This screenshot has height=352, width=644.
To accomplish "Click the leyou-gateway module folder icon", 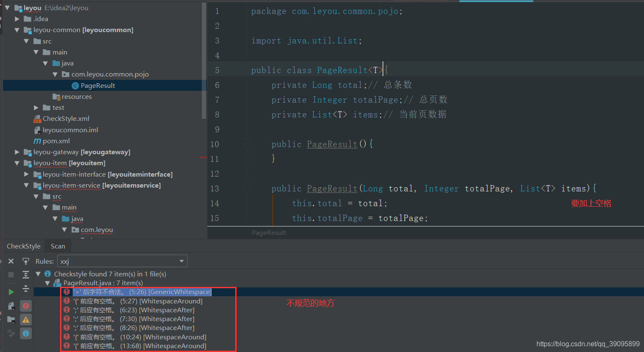I will tap(28, 152).
